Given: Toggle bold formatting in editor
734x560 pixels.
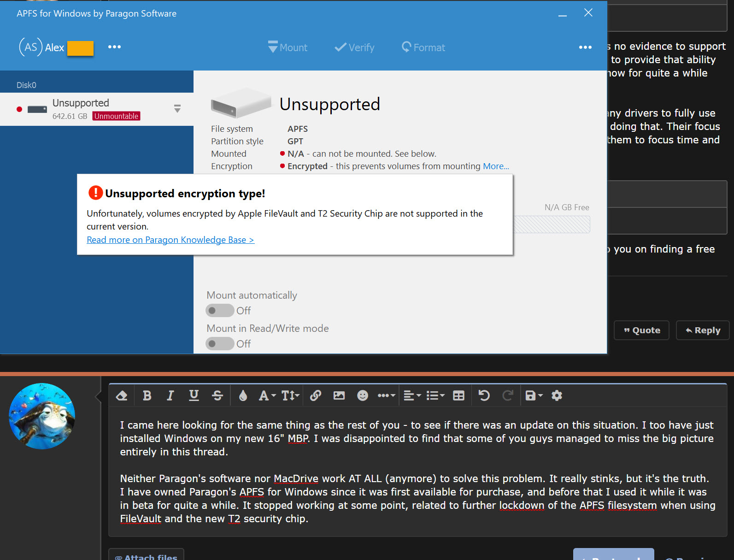Looking at the screenshot, I should tap(147, 395).
